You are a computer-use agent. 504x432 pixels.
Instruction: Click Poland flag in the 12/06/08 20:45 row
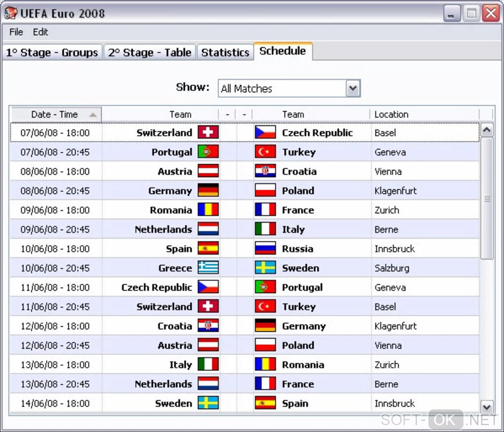[265, 345]
